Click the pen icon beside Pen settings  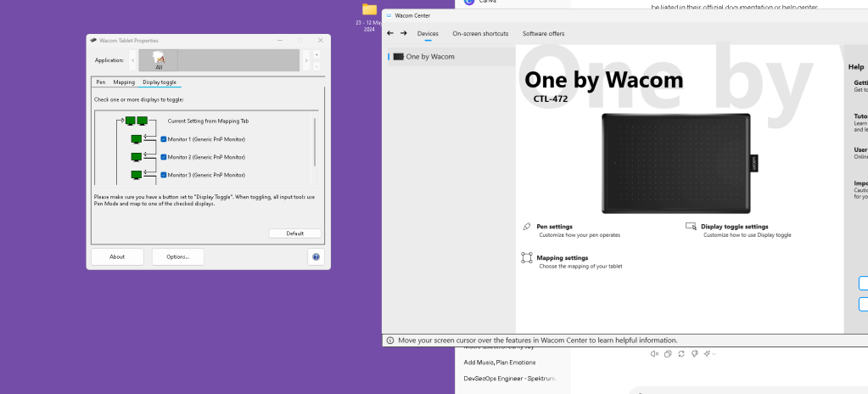(526, 227)
